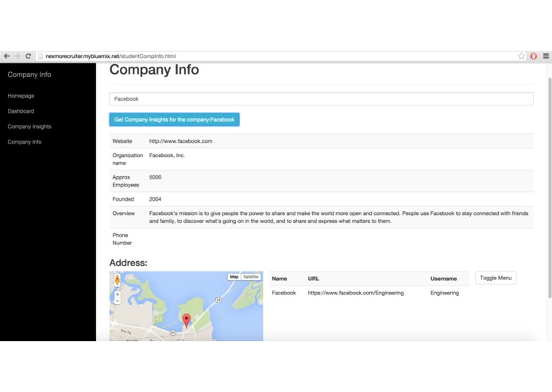The width and height of the screenshot is (552, 392).
Task: Click Get Company Insights for the company:Facebook
Action: click(174, 120)
